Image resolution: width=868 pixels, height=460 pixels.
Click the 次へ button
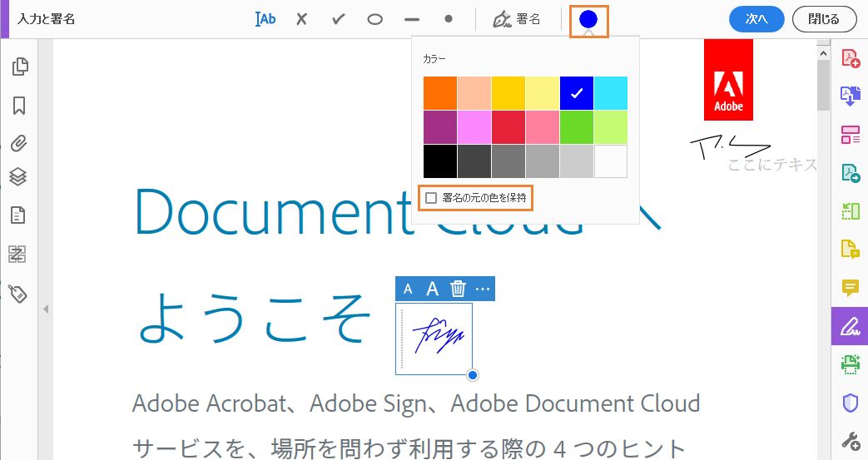[x=756, y=19]
